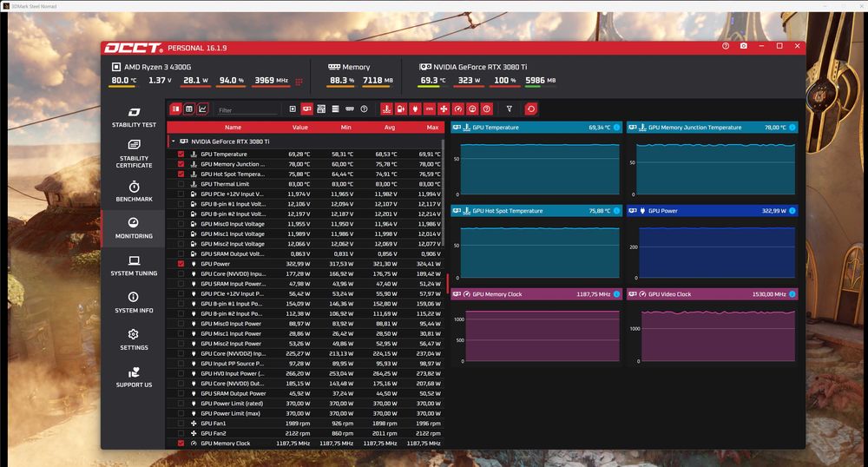
Task: Toggle unknown hardware filter (gray question mark)
Action: click(x=365, y=109)
